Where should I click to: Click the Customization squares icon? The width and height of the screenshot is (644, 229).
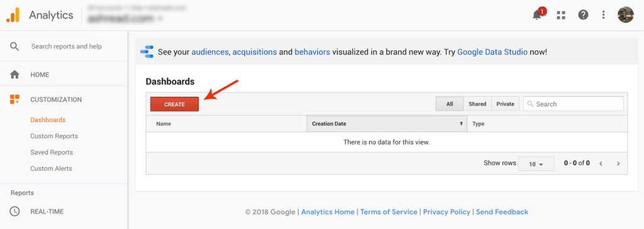tap(15, 99)
